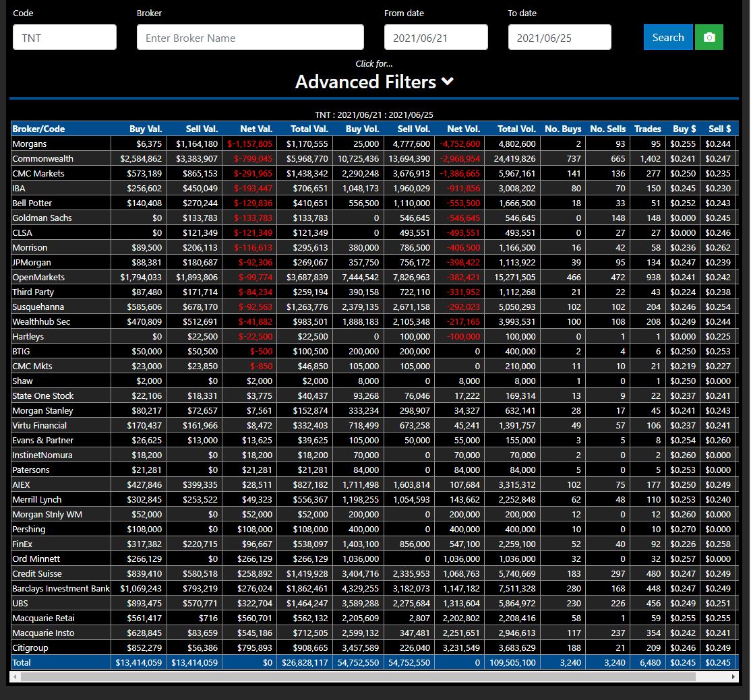Click the Credit Suisse broker name
751x700 pixels.
click(x=37, y=574)
